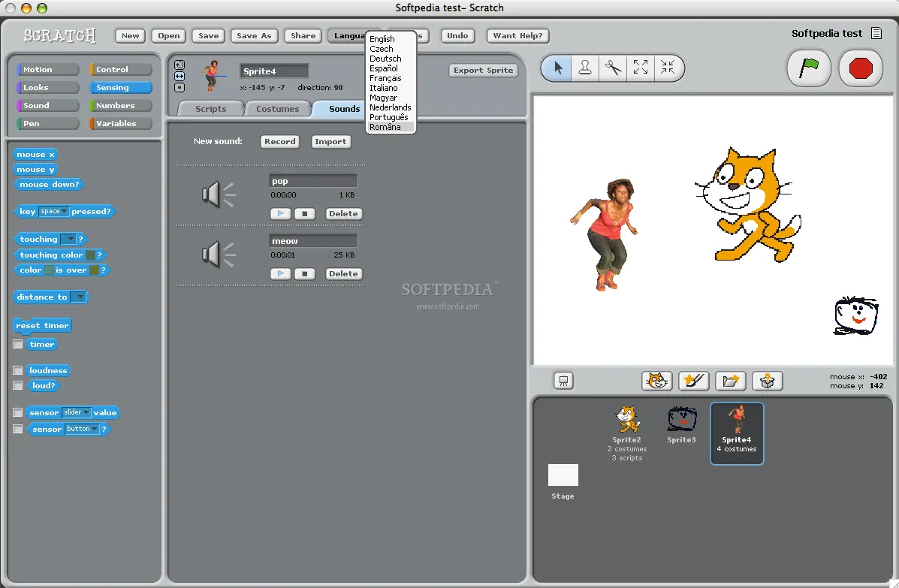Screen dimensions: 899x588
Task: Click the red stop sign icon
Action: click(x=861, y=68)
